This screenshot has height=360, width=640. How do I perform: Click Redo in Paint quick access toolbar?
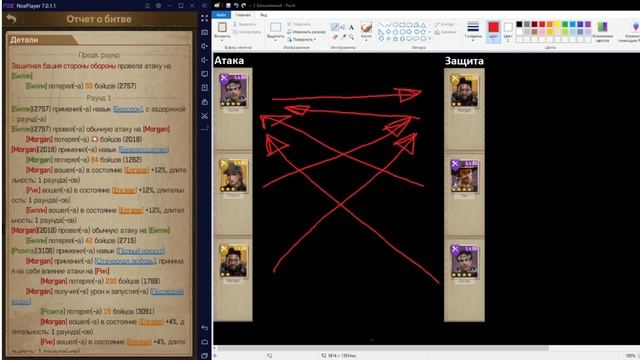244,5
